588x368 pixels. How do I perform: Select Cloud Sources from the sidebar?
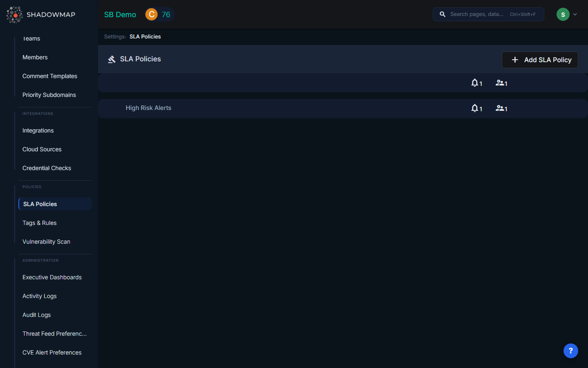pyautogui.click(x=42, y=149)
